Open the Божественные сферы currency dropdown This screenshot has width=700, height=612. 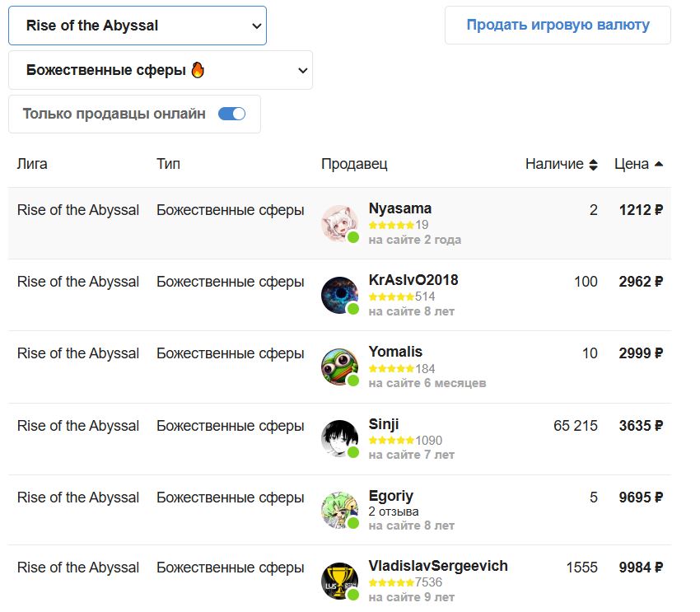[x=161, y=70]
